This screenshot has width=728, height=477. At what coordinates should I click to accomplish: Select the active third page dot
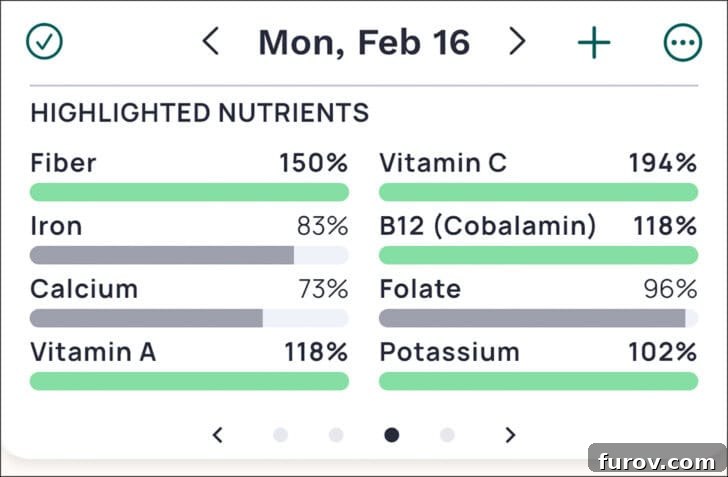pos(391,435)
